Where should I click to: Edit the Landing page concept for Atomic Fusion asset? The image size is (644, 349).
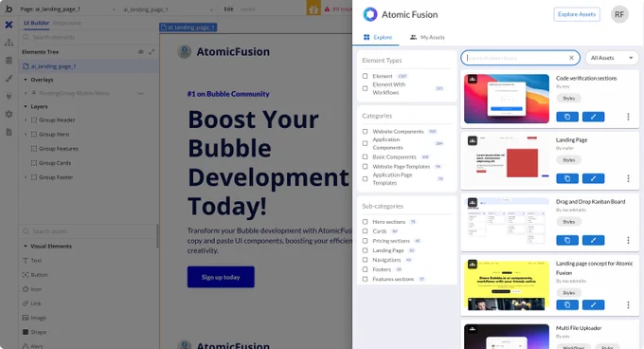point(593,304)
